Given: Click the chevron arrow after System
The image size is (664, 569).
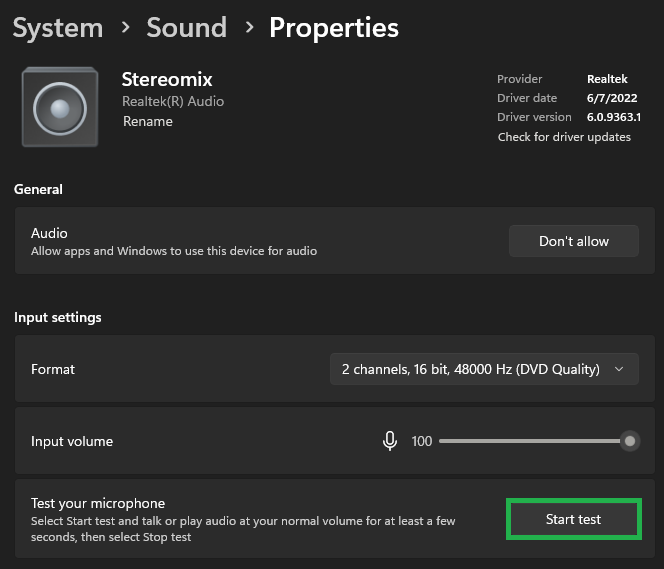Looking at the screenshot, I should click(x=125, y=28).
